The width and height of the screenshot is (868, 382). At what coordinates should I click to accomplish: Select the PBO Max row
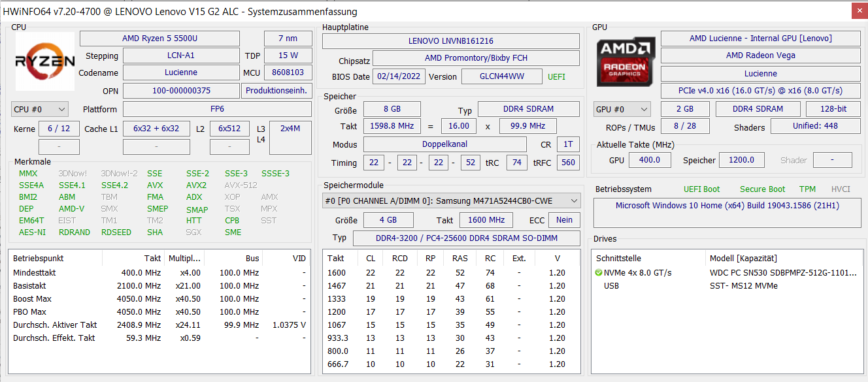tap(159, 311)
